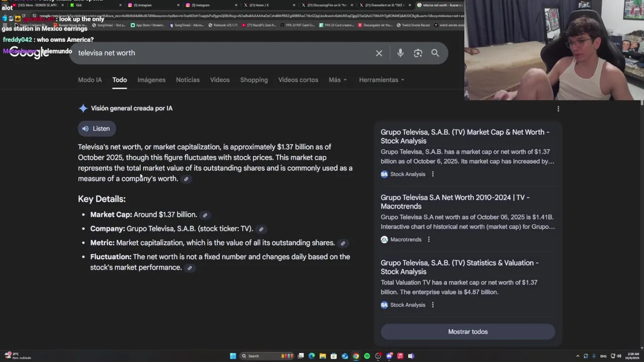
Task: Open 'Net Worth 2010-2024 | TV - Macrotrends' link
Action: pyautogui.click(x=455, y=202)
